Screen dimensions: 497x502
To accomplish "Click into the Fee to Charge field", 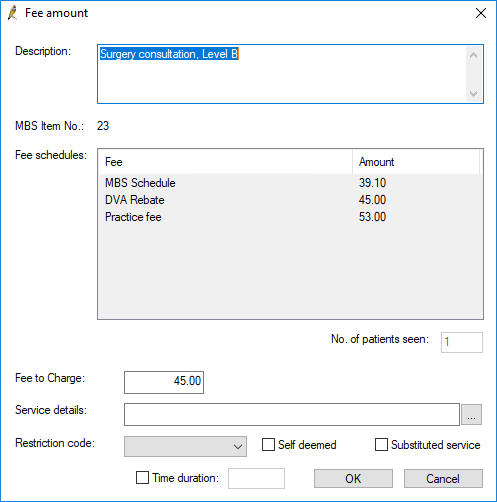I will 164,382.
